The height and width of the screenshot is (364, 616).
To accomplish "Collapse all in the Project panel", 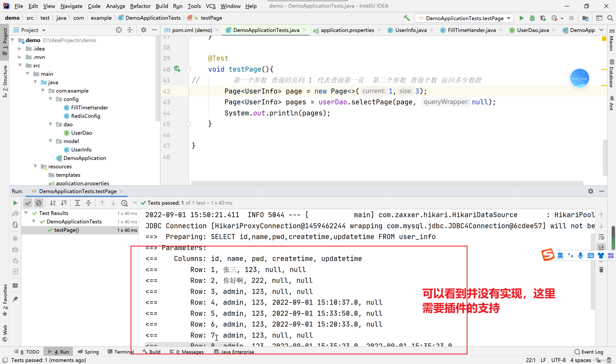I will pyautogui.click(x=130, y=30).
